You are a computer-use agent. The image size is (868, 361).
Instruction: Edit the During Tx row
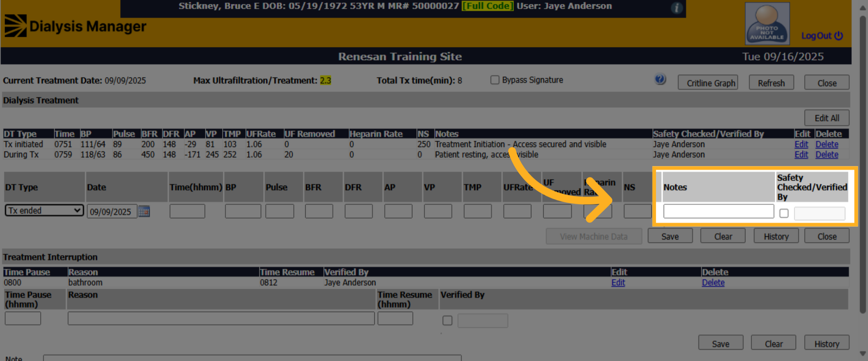coord(801,154)
